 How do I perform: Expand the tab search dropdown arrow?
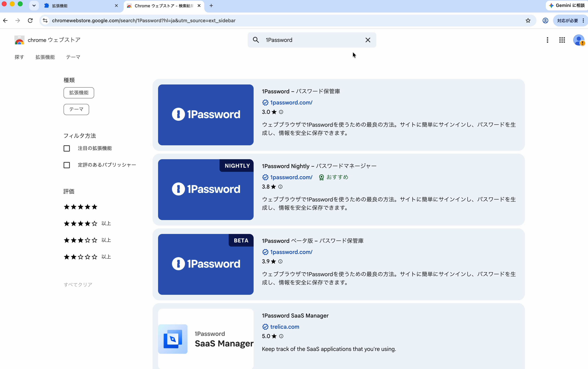point(34,6)
